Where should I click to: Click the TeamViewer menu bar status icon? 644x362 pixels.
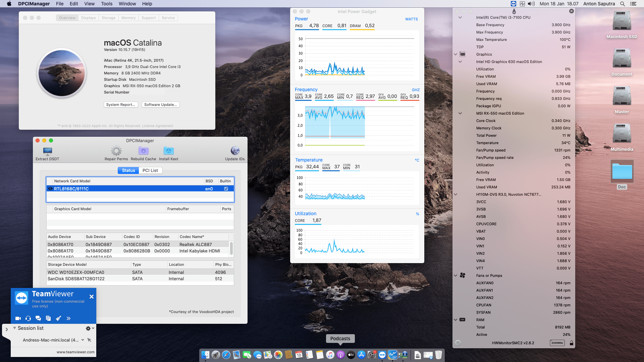[x=514, y=4]
